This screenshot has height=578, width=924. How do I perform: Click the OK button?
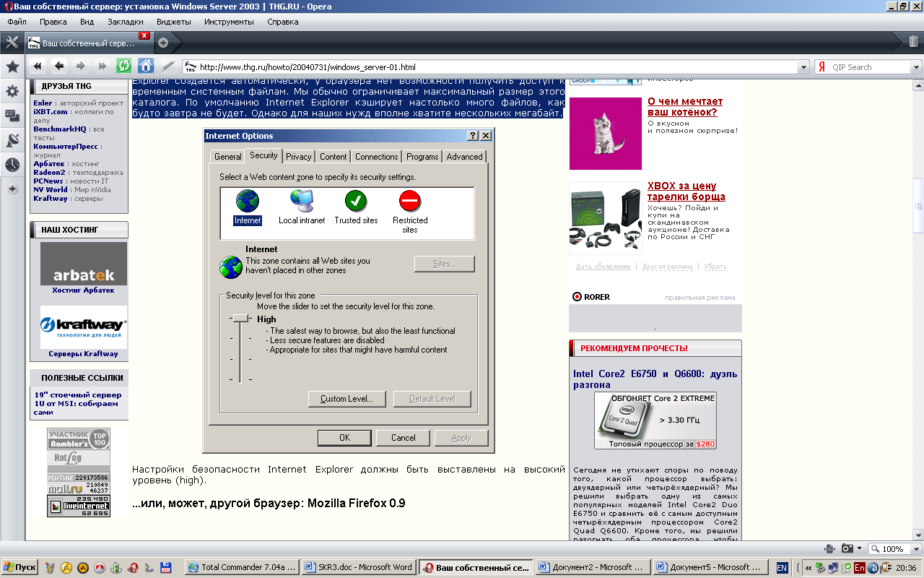(x=344, y=438)
